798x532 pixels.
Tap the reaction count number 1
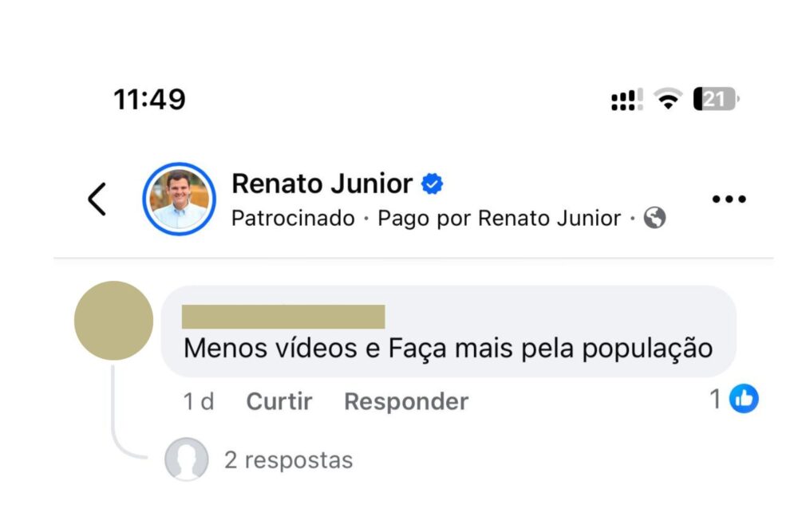pos(716,399)
